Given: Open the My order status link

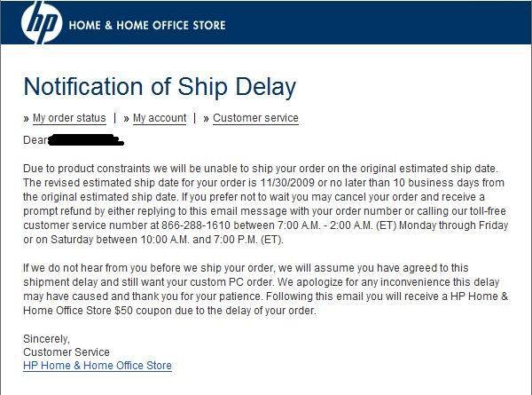Looking at the screenshot, I should click(x=69, y=118).
